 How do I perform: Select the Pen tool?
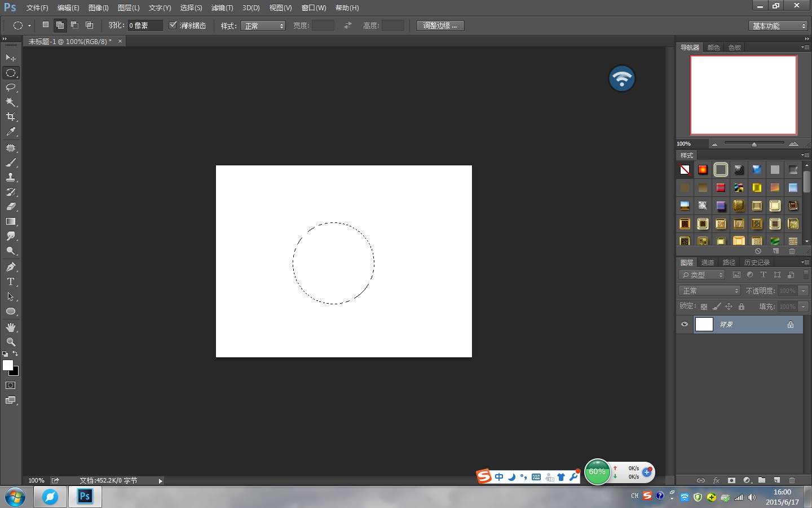[11, 266]
